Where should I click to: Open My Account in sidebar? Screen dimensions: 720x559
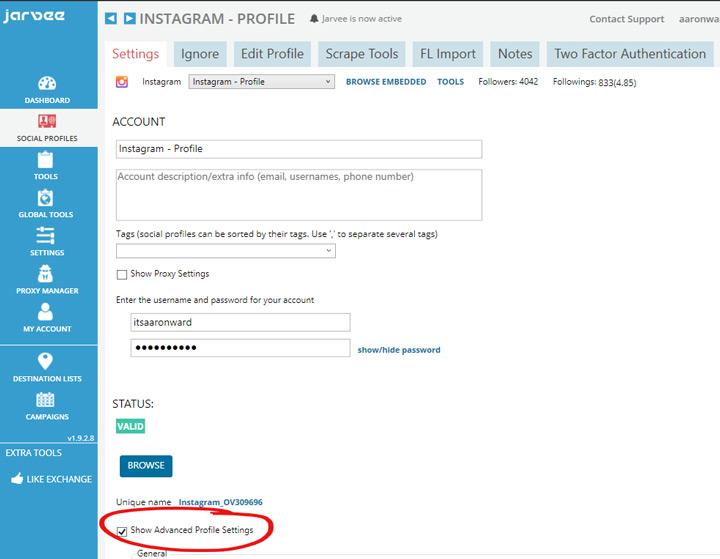click(47, 318)
